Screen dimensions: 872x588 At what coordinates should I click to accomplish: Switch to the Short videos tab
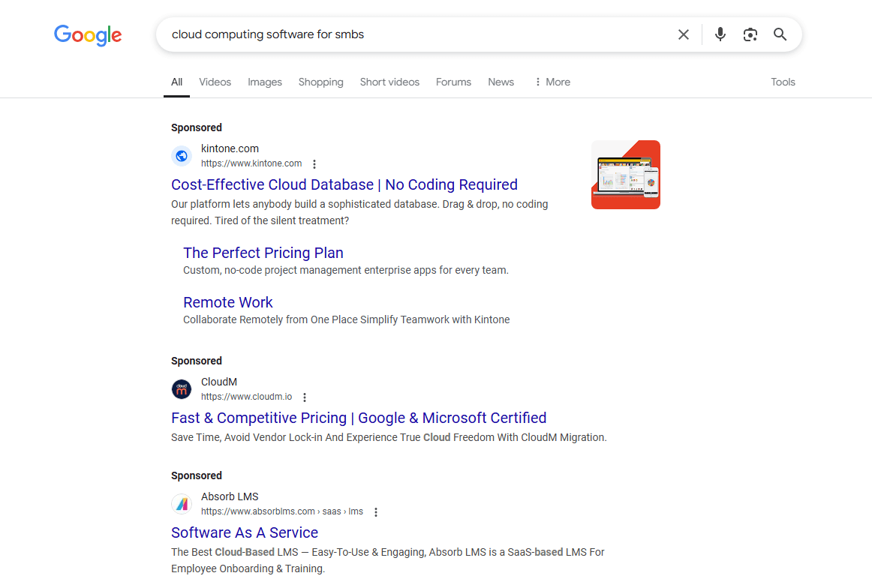tap(389, 82)
